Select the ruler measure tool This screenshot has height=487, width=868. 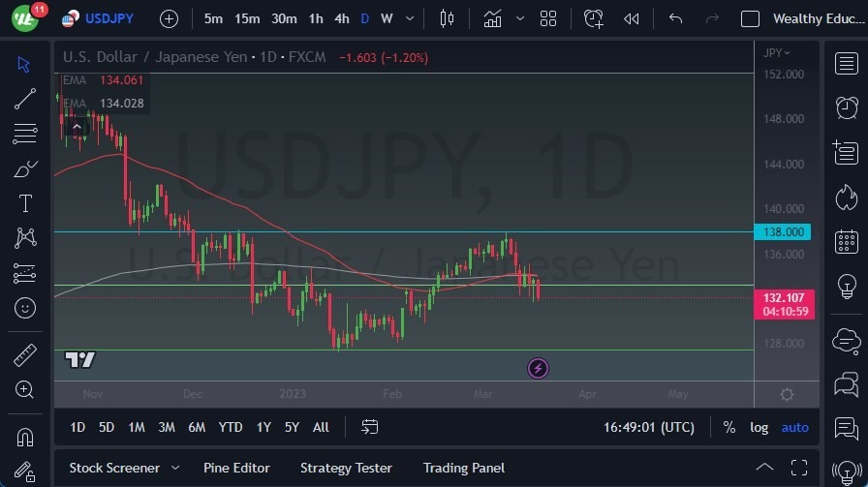25,355
